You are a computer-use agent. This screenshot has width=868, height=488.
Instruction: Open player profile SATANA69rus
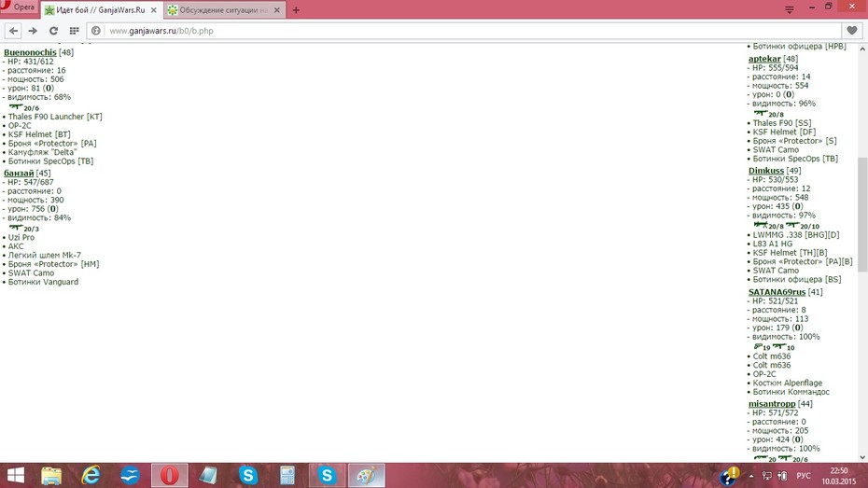(777, 291)
